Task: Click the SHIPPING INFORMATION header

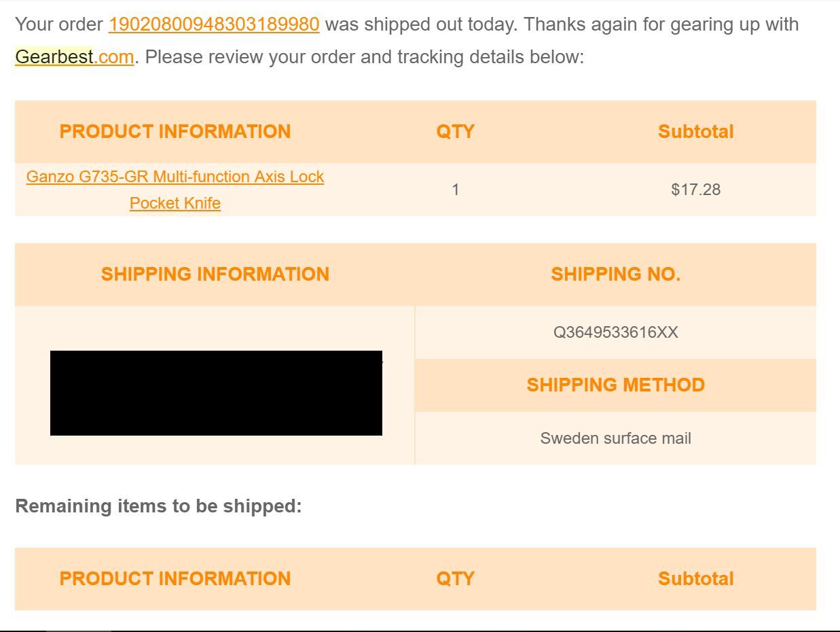Action: coord(215,274)
